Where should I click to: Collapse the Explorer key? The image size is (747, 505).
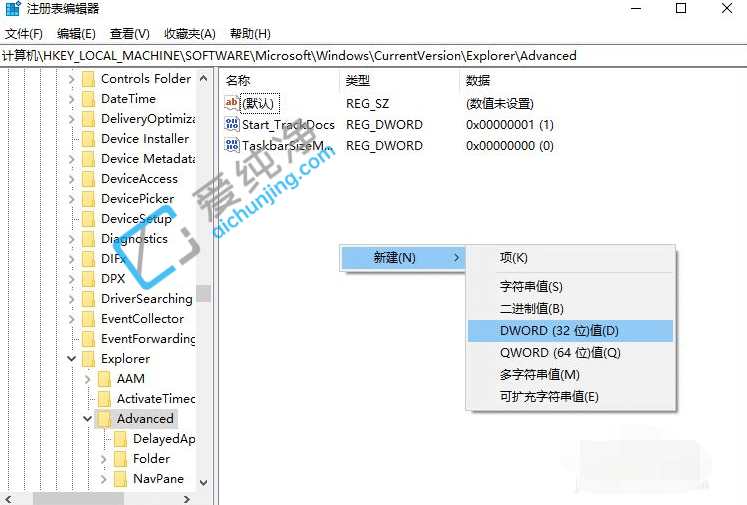tap(71, 359)
